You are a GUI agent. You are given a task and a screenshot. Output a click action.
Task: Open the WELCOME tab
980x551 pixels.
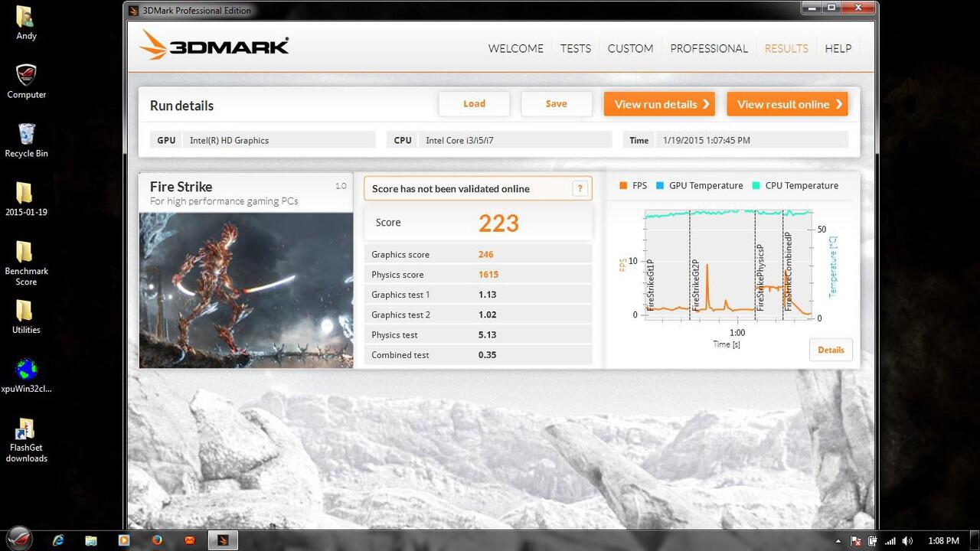[x=515, y=48]
